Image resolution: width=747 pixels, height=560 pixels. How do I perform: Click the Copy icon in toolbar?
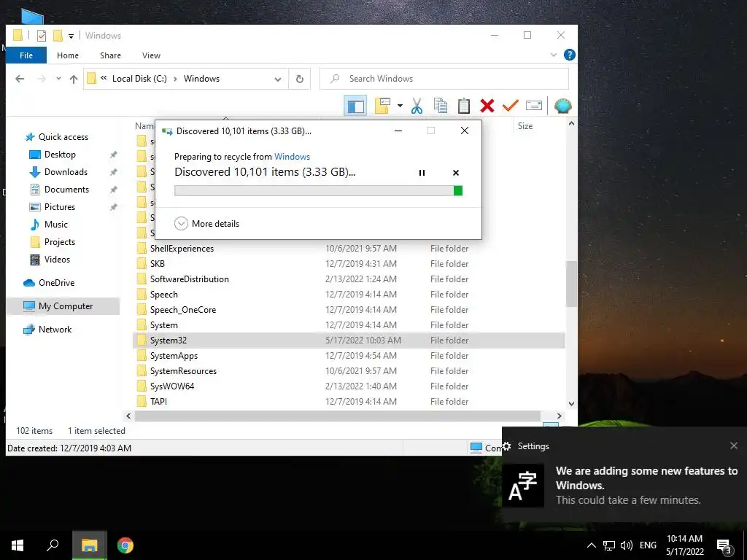coord(441,106)
